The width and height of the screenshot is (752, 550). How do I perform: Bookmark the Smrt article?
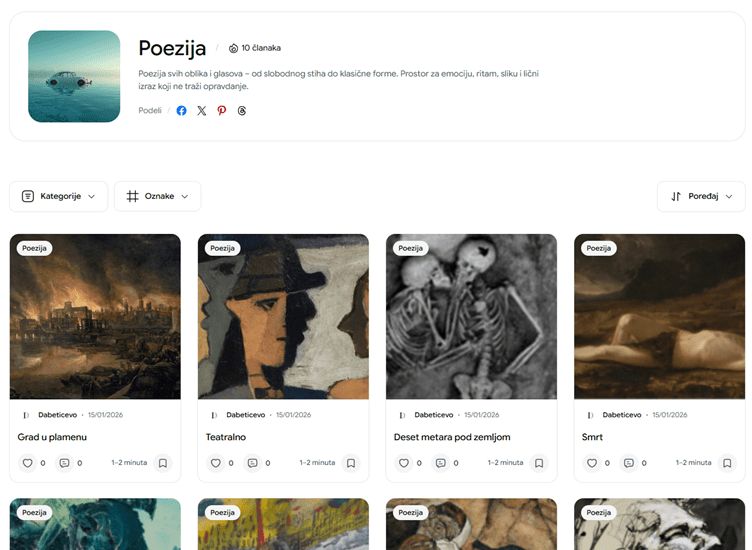pyautogui.click(x=726, y=463)
